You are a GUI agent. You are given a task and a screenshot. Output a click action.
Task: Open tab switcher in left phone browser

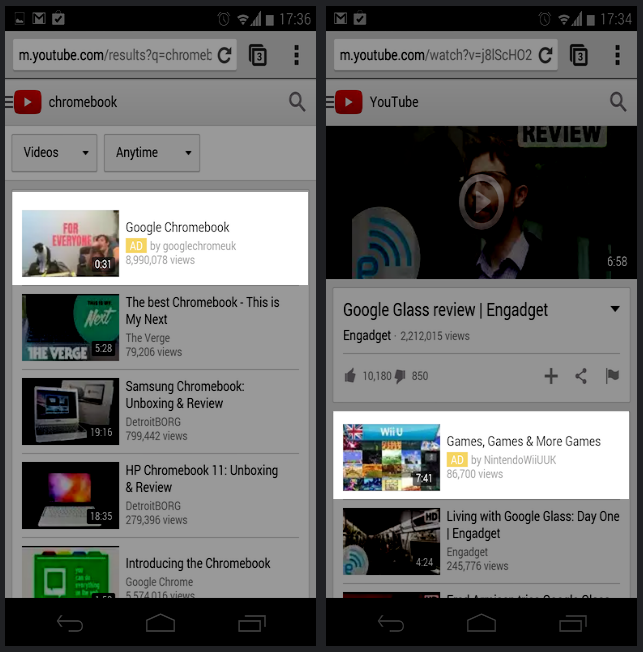pos(257,55)
